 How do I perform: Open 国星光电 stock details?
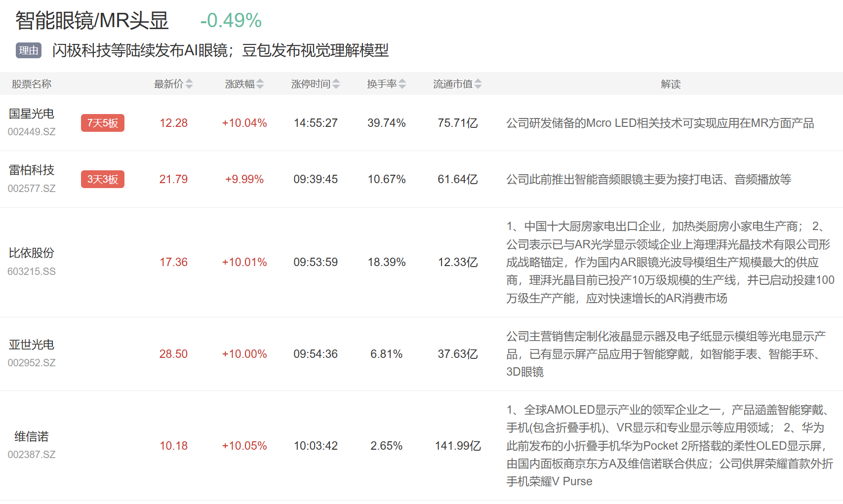[32, 114]
